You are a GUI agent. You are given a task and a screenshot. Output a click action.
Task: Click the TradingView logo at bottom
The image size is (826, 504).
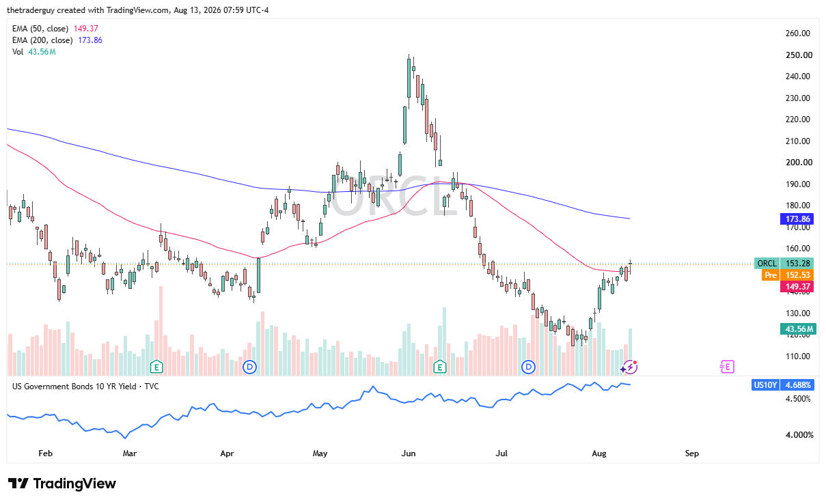click(61, 484)
